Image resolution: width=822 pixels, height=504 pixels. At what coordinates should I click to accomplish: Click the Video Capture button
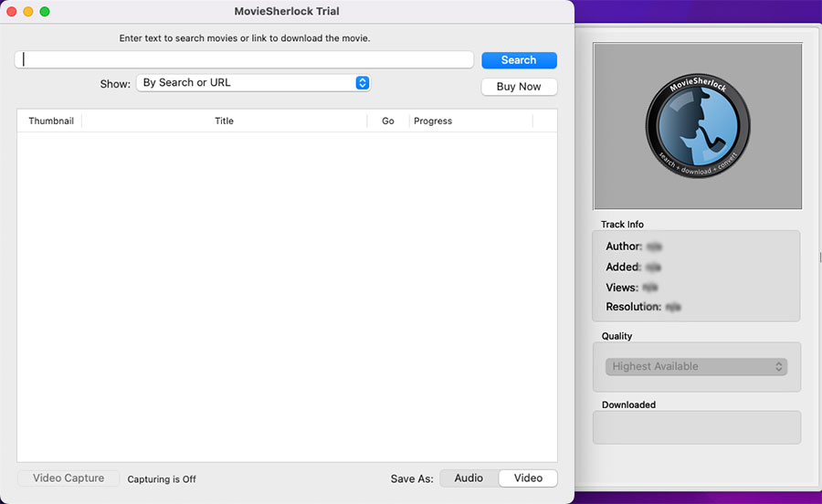(x=68, y=478)
